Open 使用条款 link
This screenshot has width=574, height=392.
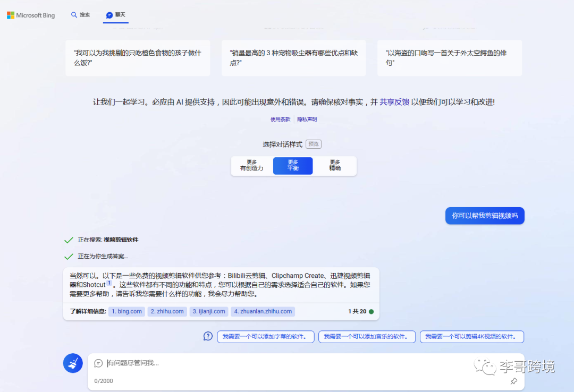click(x=281, y=120)
